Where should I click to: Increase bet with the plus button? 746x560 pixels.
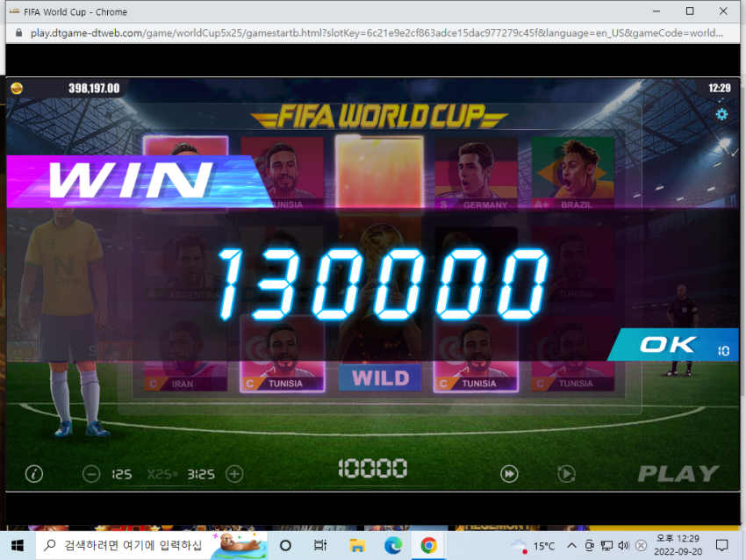(234, 474)
